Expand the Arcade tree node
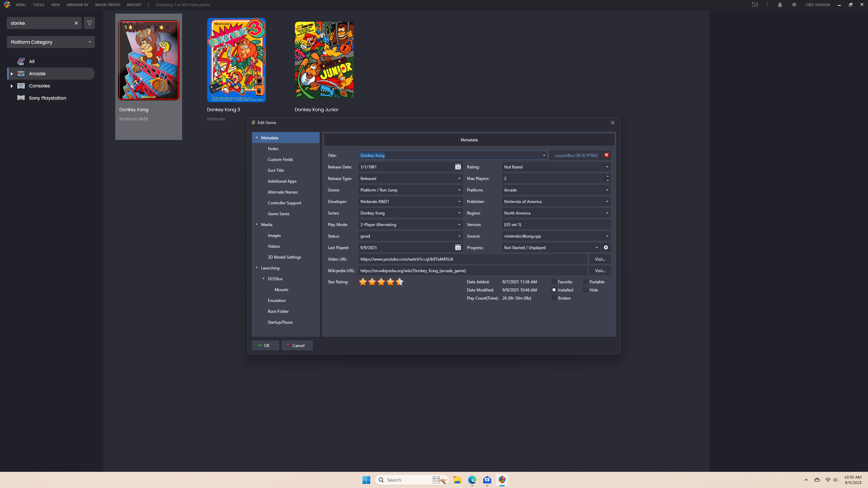This screenshot has width=868, height=488. coord(12,74)
